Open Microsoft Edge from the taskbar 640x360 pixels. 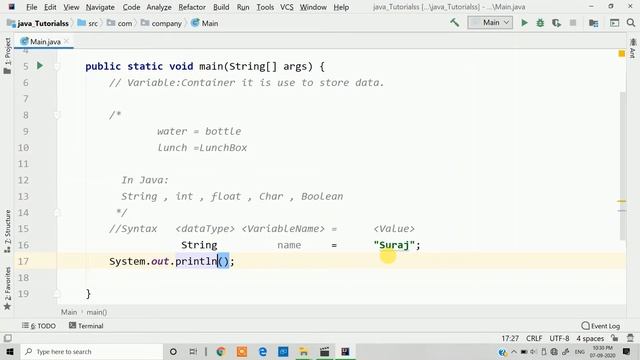[x=262, y=351]
